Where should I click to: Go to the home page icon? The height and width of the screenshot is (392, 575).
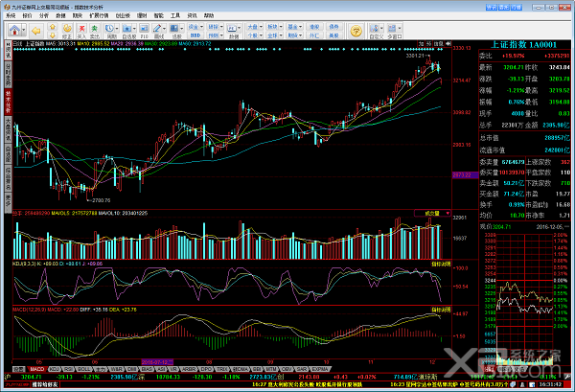point(14,30)
